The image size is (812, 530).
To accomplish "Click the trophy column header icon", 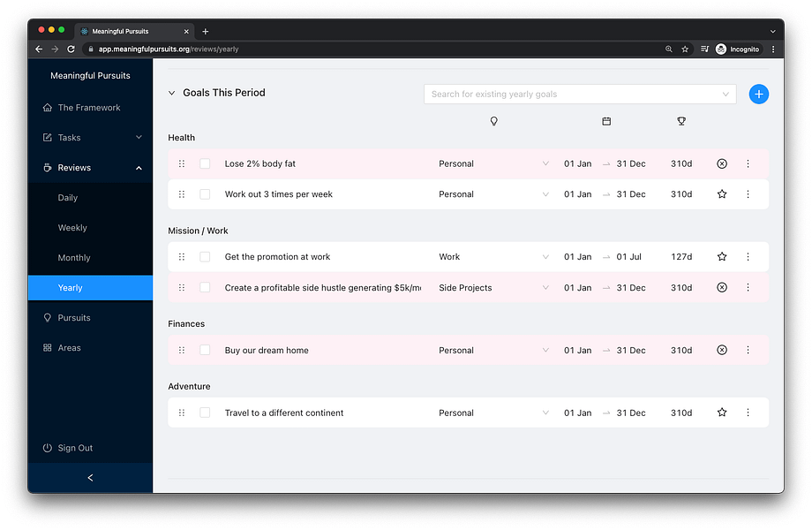I will click(681, 121).
